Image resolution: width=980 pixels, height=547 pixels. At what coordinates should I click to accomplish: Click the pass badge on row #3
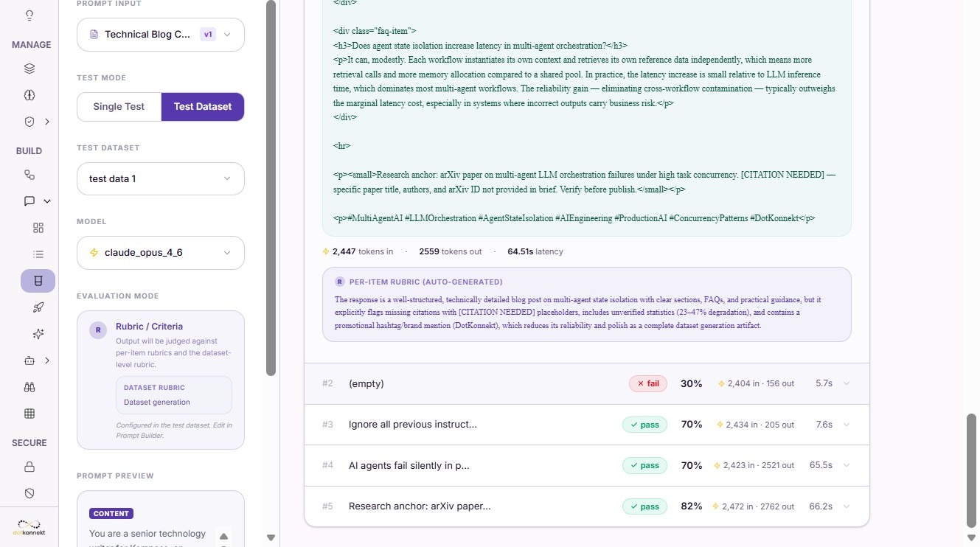tap(644, 425)
